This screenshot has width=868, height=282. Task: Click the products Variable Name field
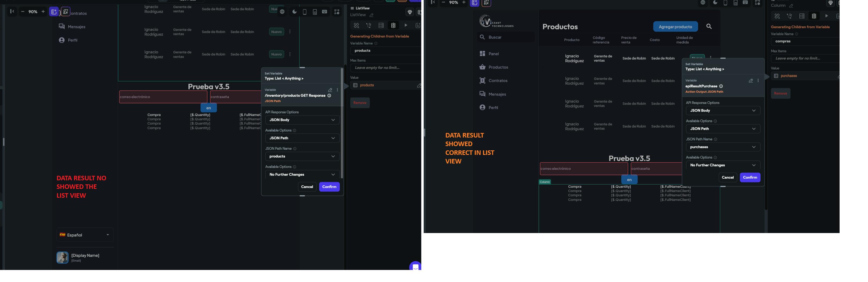pos(385,51)
